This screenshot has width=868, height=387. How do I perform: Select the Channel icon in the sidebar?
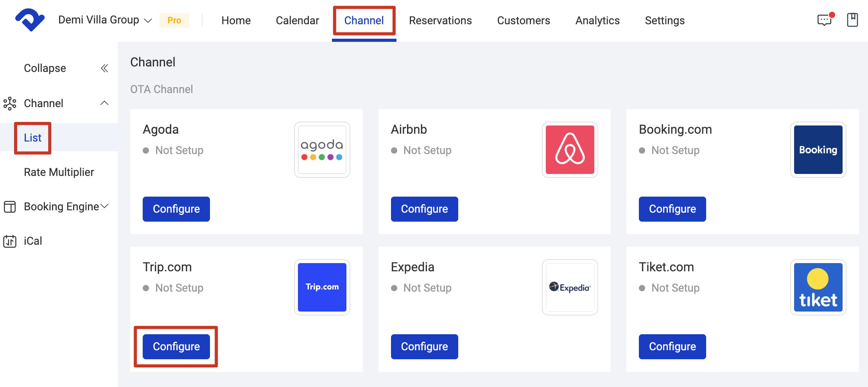[x=10, y=103]
